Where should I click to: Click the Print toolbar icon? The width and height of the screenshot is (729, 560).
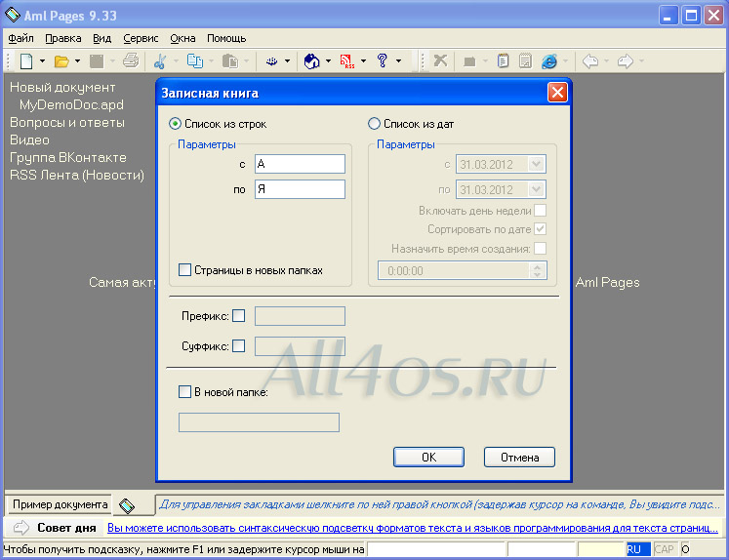(131, 60)
